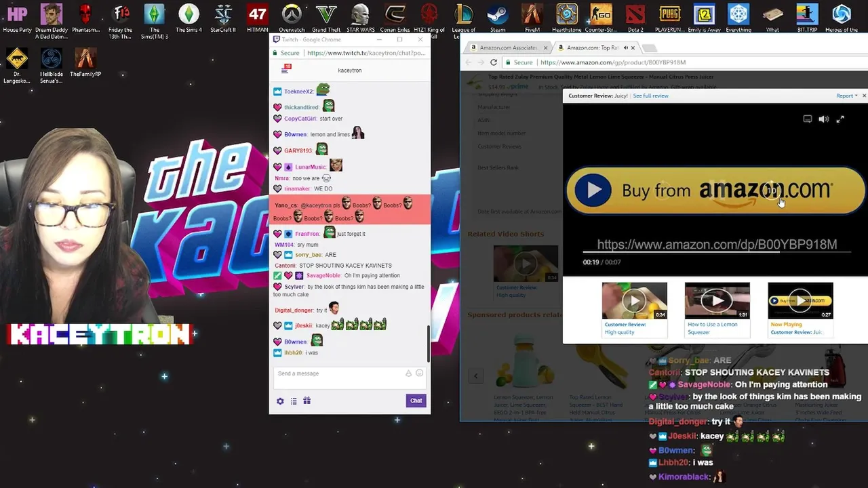Launch Emily is Away shortcut
Image resolution: width=868 pixels, height=488 pixels.
coord(704,18)
